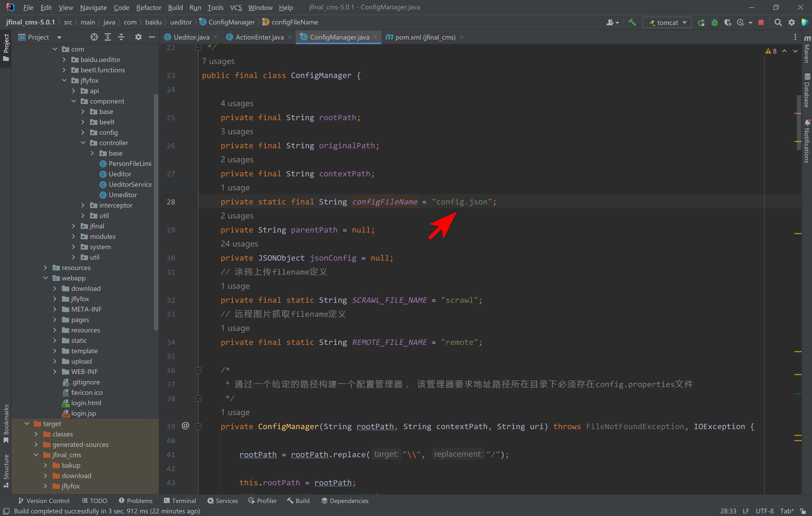Open the Ueditor class in tree
The height and width of the screenshot is (516, 812).
point(120,174)
